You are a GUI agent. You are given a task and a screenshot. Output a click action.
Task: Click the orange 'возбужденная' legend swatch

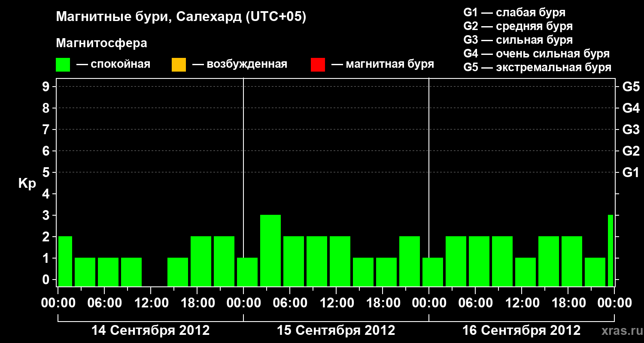pos(179,65)
